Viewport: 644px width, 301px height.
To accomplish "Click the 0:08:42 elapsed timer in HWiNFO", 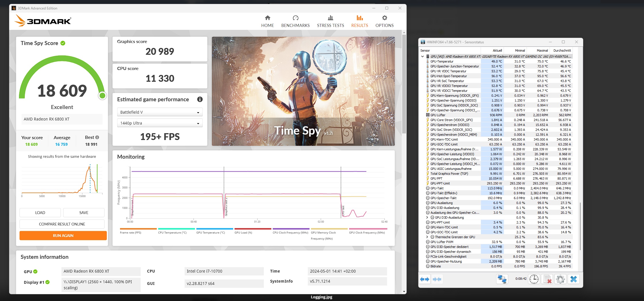I will (x=521, y=279).
